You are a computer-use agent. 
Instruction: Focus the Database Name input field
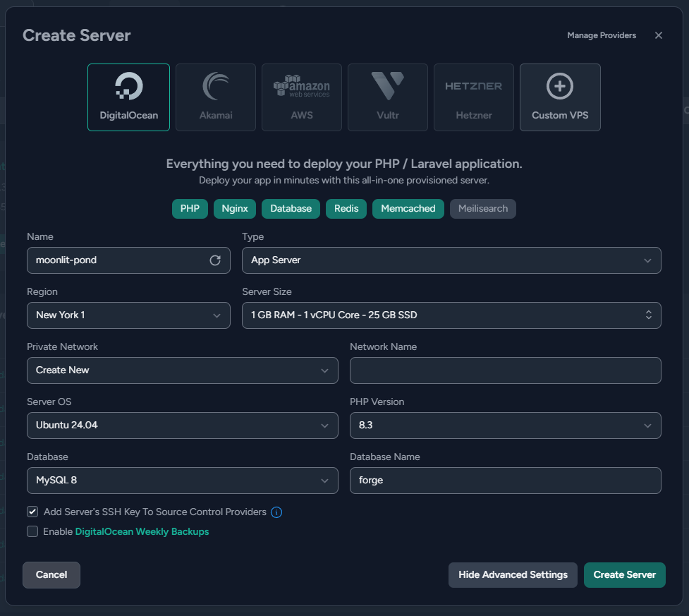point(506,480)
